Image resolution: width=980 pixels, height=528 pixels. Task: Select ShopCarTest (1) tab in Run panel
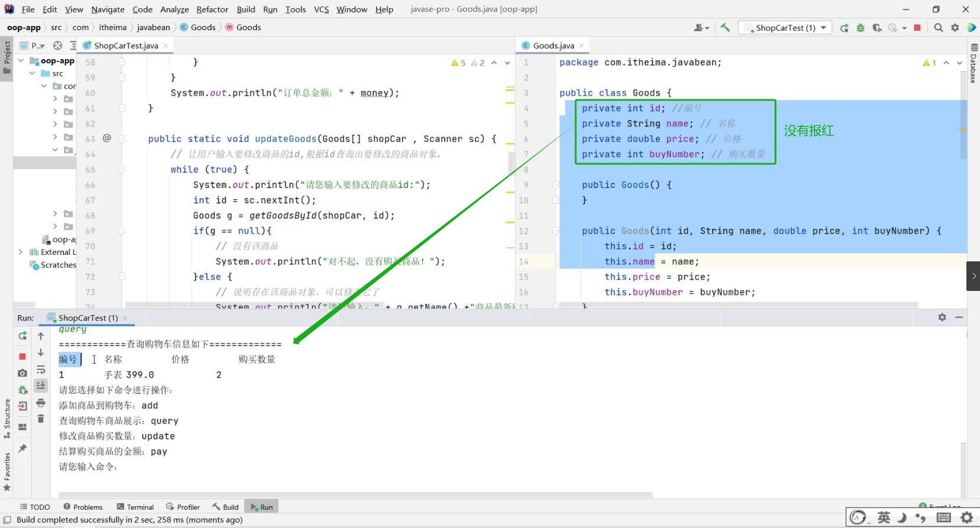(87, 318)
